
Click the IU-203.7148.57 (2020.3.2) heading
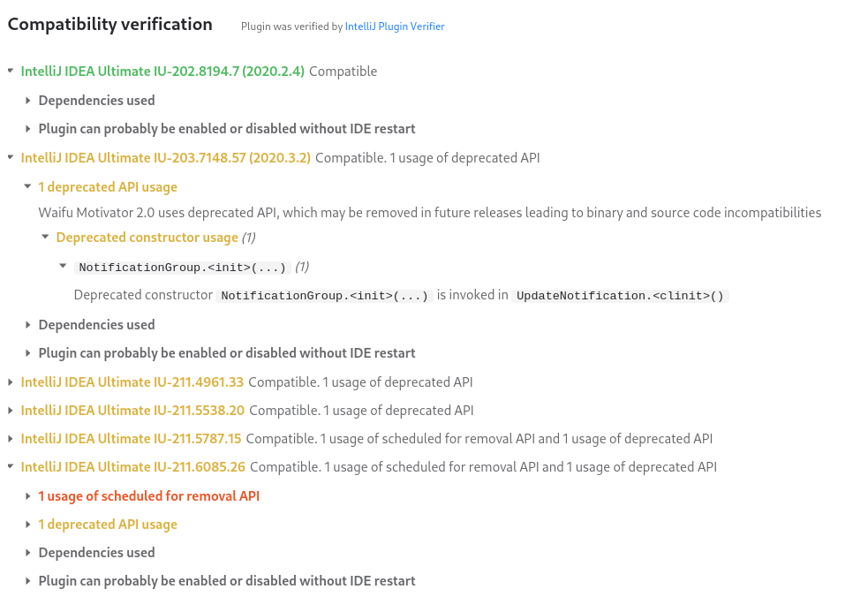click(166, 158)
